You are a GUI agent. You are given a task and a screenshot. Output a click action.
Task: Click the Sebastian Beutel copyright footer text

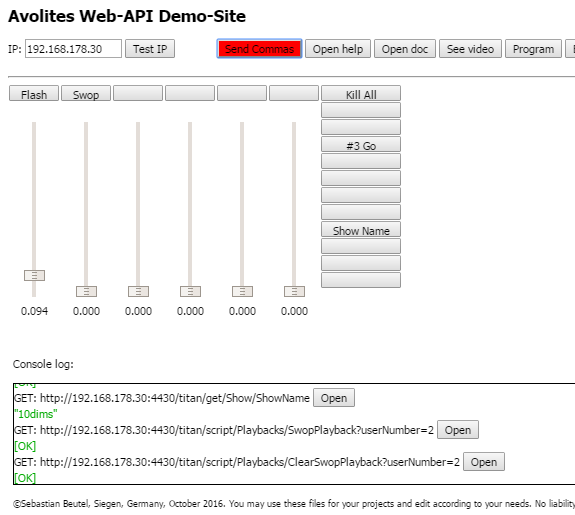[294, 504]
